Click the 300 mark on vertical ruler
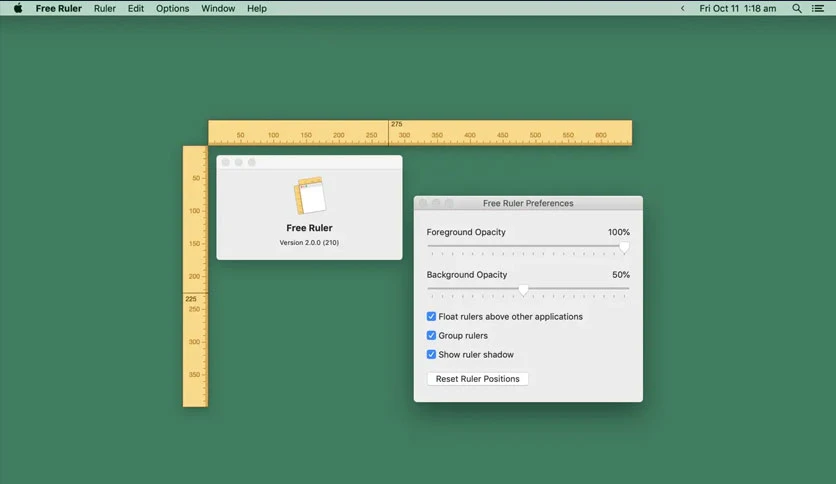This screenshot has width=836, height=484. point(194,342)
